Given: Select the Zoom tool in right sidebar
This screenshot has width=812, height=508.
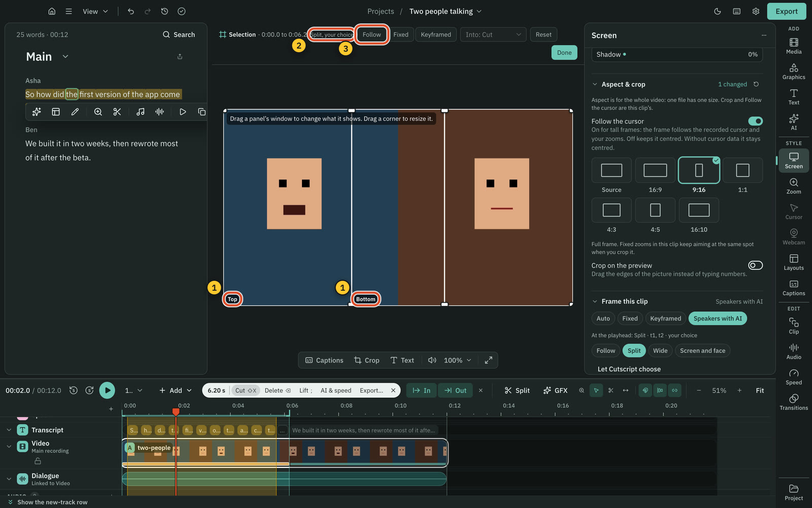Looking at the screenshot, I should (x=794, y=186).
